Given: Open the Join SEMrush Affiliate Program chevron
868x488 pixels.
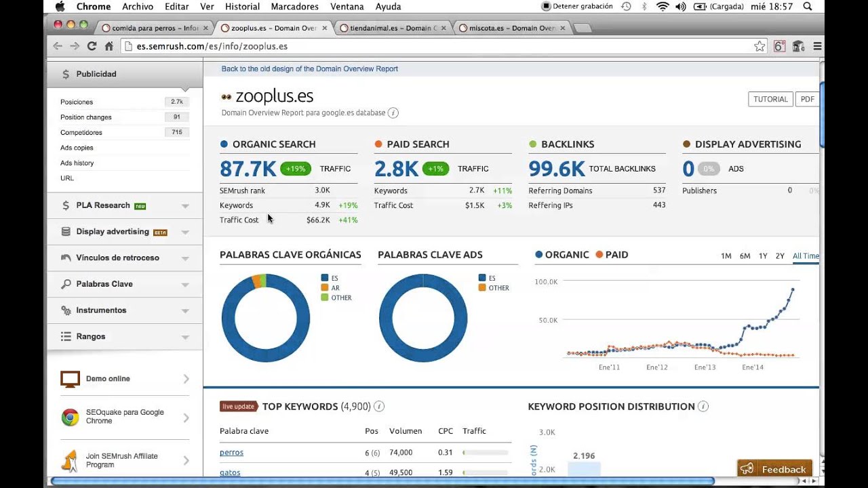Looking at the screenshot, I should pyautogui.click(x=186, y=461).
